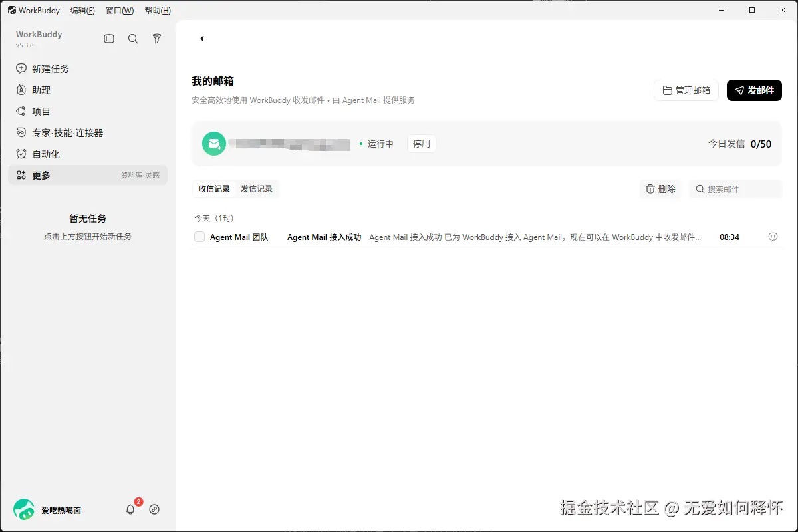This screenshot has width=798, height=532.
Task: Click the filter funnel icon in sidebar
Action: pos(157,39)
